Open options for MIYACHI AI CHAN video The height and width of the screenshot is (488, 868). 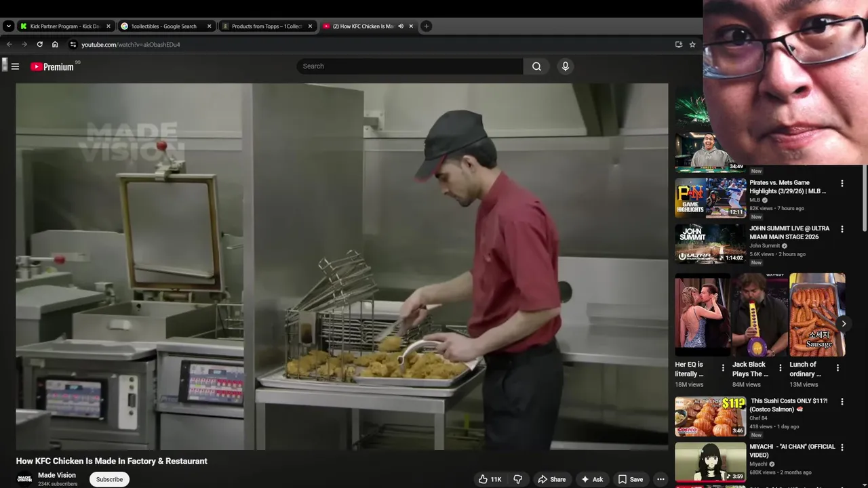[x=842, y=447]
